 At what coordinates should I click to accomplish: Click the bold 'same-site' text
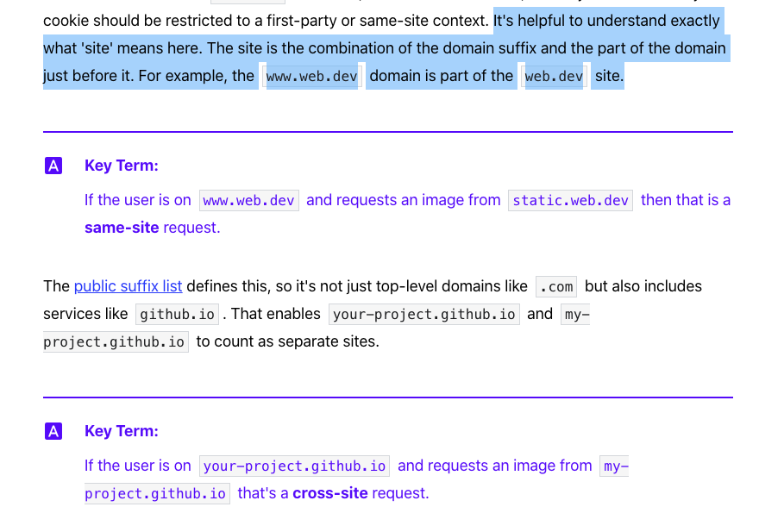tap(122, 228)
